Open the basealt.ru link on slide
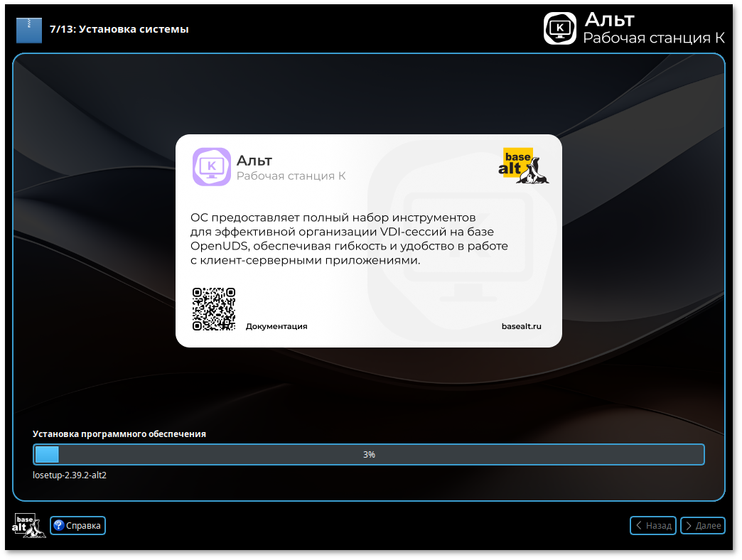The height and width of the screenshot is (560, 742). coord(521,326)
